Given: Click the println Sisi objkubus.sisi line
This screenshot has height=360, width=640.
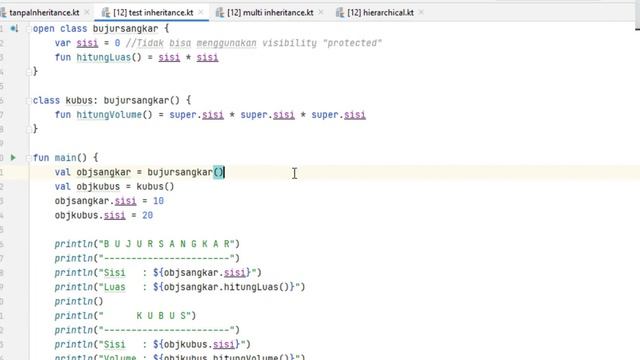Looking at the screenshot, I should point(153,344).
